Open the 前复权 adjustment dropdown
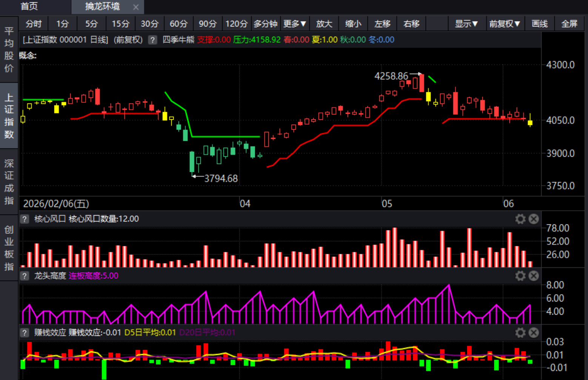This screenshot has width=588, height=380. tap(505, 24)
